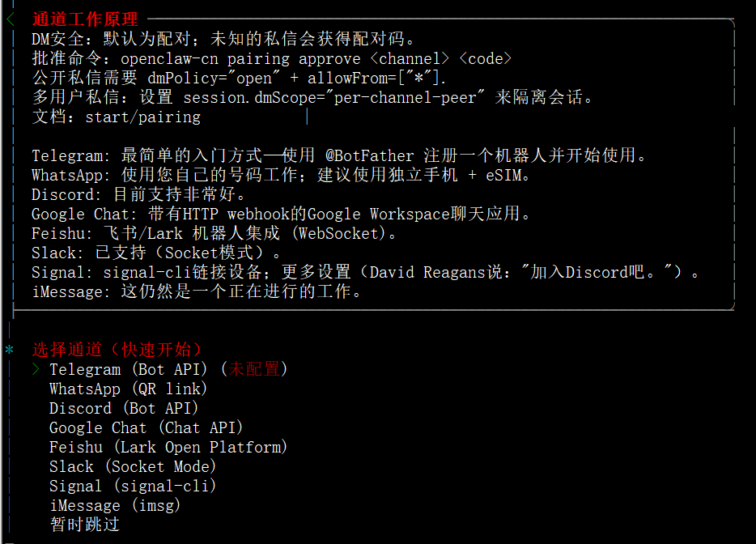
Task: Click the green > selection arrow
Action: pyautogui.click(x=36, y=369)
